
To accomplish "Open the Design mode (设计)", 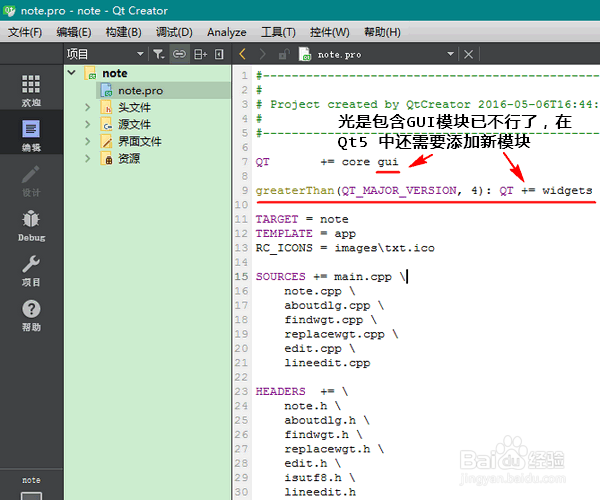I will (31, 180).
